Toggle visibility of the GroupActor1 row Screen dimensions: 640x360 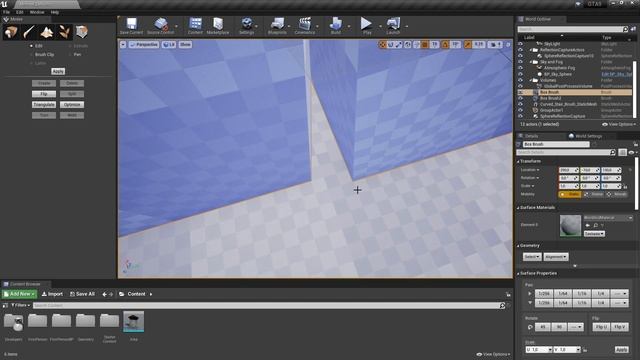click(x=520, y=110)
